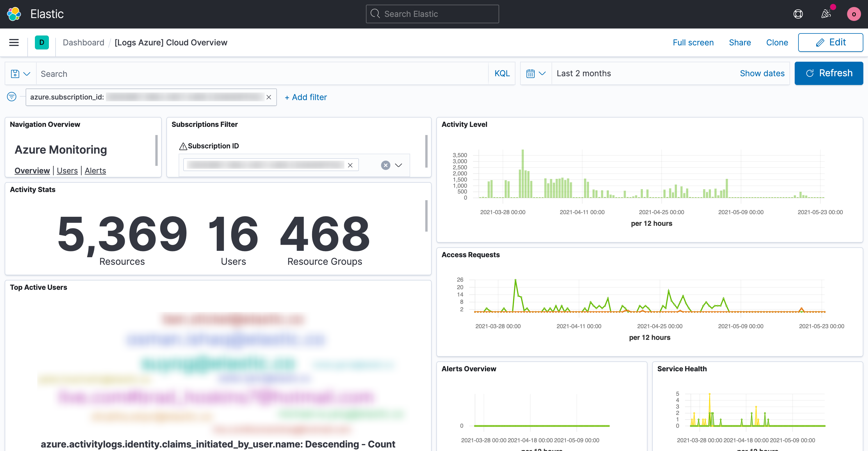Click the warning triangle beside Subscription ID
The image size is (868, 451).
[x=183, y=146]
